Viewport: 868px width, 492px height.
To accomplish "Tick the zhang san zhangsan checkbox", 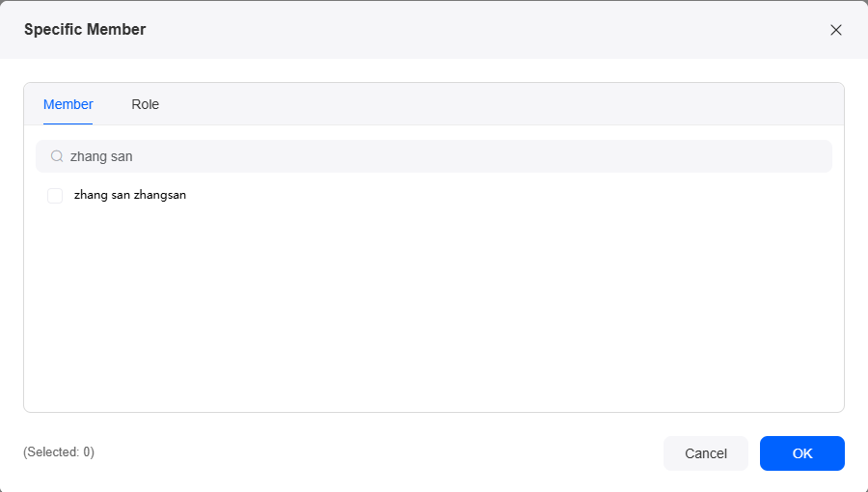I will (55, 196).
